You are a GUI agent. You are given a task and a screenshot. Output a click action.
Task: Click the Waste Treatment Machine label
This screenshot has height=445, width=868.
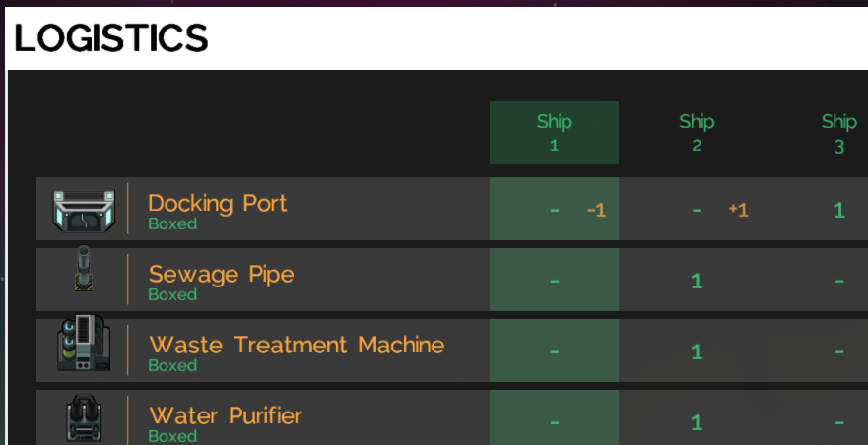coord(297,345)
